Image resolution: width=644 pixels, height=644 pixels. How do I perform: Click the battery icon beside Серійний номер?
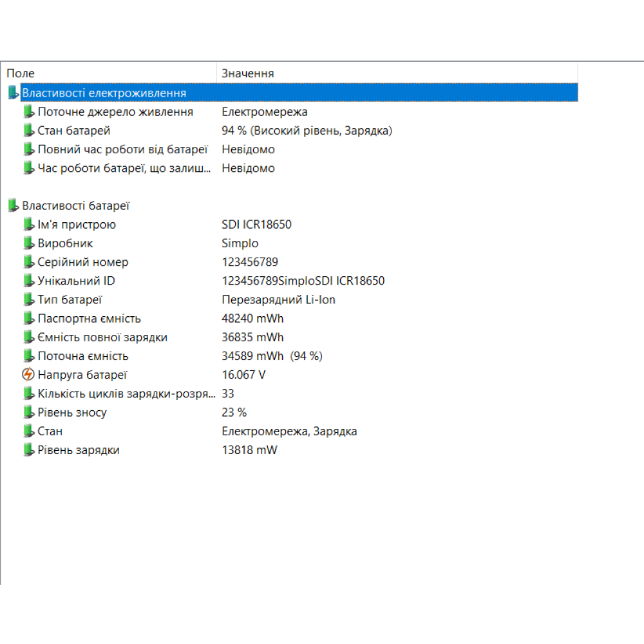pyautogui.click(x=28, y=262)
